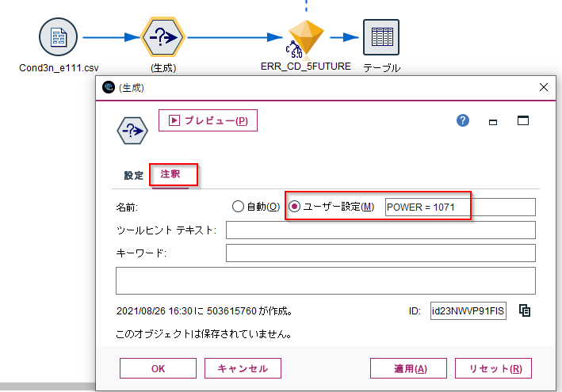The height and width of the screenshot is (392, 562).
Task: Click the large annotation text area
Action: pyautogui.click(x=326, y=280)
